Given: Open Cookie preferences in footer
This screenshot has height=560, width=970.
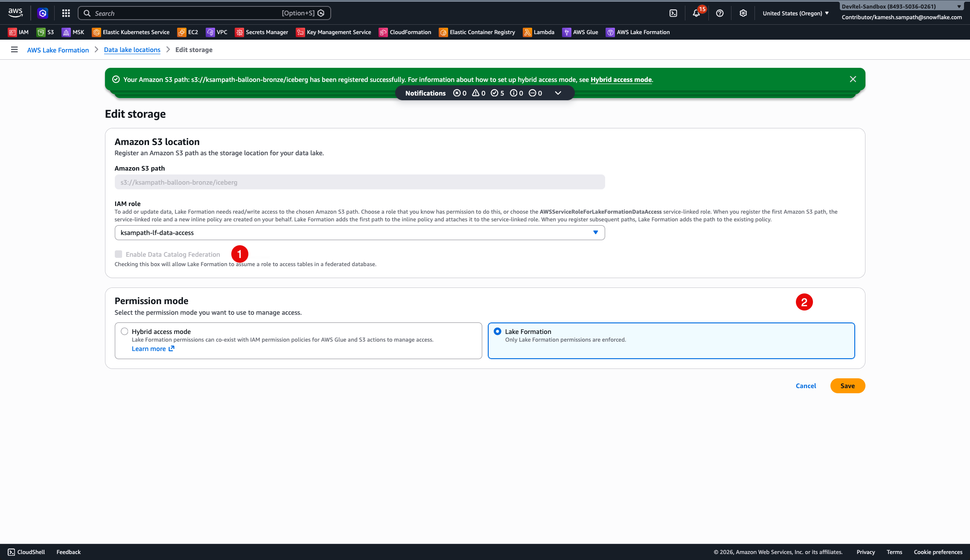Looking at the screenshot, I should pos(938,552).
